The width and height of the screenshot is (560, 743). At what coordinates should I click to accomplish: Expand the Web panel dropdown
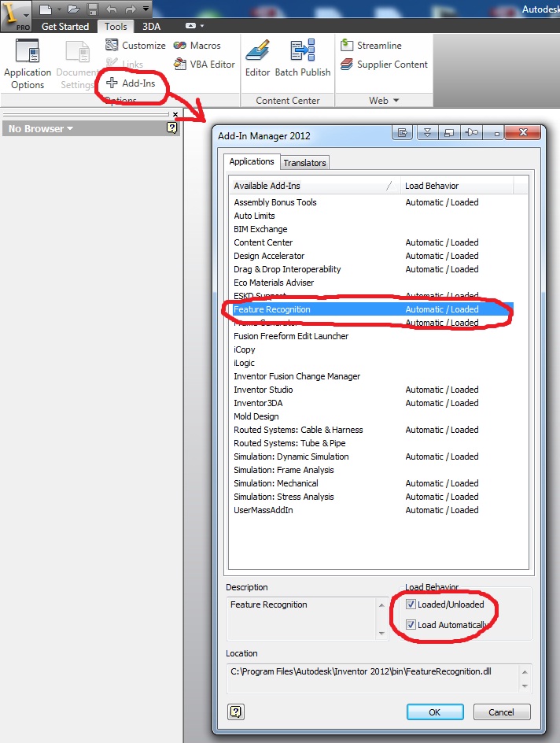[x=384, y=101]
